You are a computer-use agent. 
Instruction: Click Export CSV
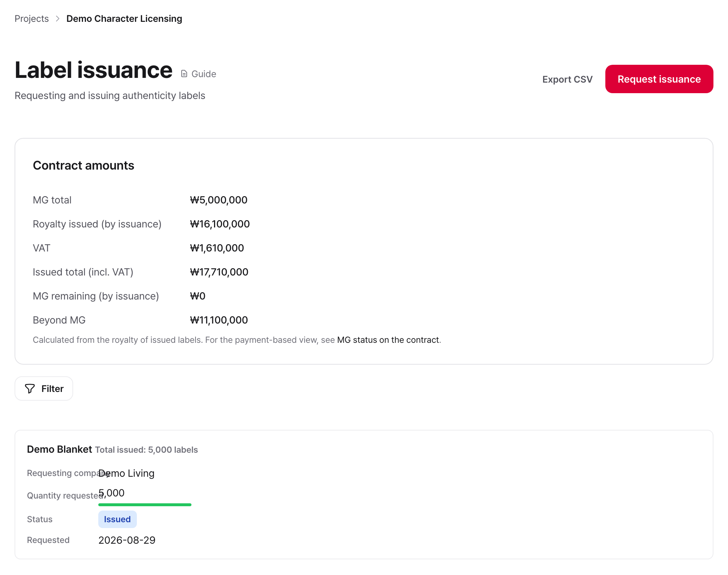[567, 79]
